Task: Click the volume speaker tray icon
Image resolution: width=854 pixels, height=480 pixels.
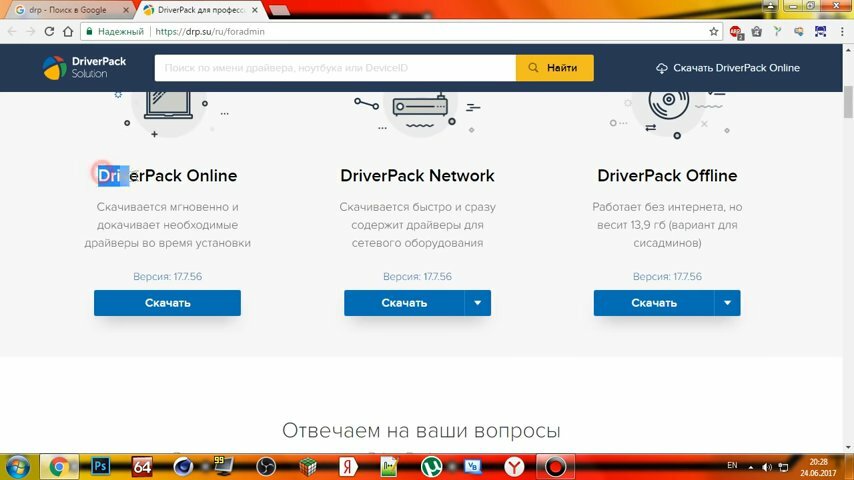Action: pyautogui.click(x=767, y=467)
